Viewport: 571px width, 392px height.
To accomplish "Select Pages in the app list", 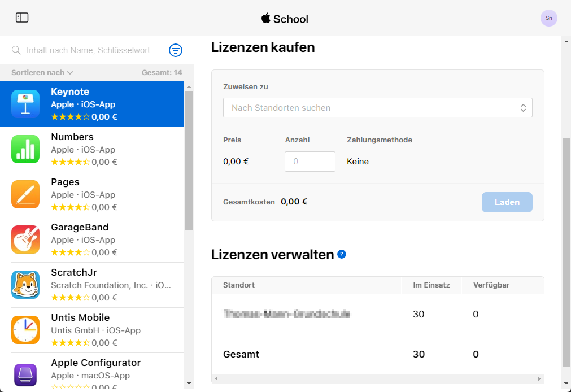I will tap(92, 194).
